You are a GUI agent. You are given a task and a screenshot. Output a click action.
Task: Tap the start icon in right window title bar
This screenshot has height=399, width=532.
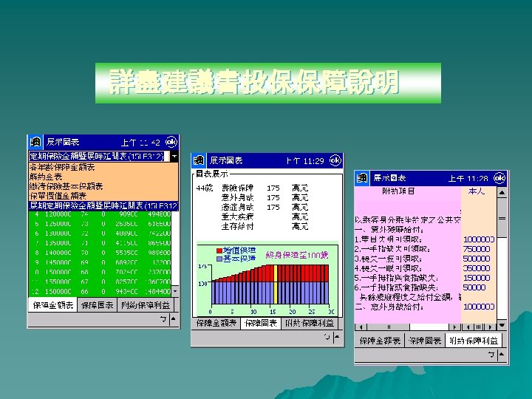tap(362, 178)
